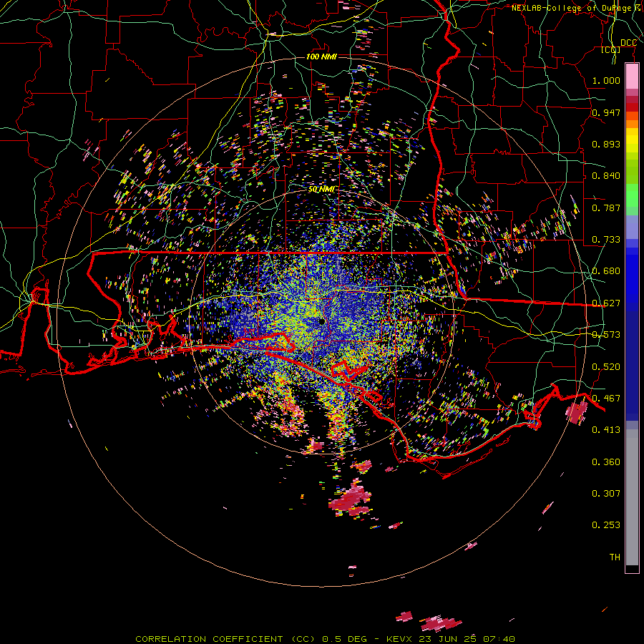Click the 0.520 scale value
The width and height of the screenshot is (644, 644).
(x=606, y=367)
